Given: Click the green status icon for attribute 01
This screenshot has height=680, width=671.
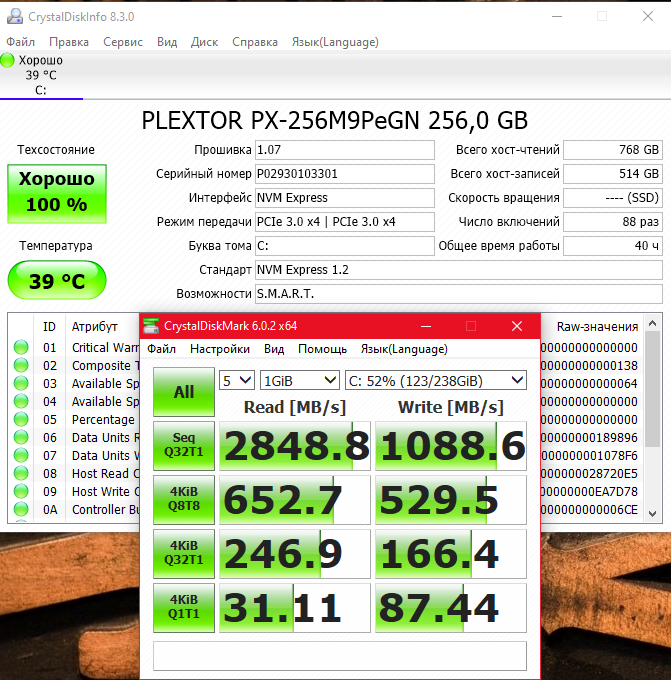Looking at the screenshot, I should (21, 347).
